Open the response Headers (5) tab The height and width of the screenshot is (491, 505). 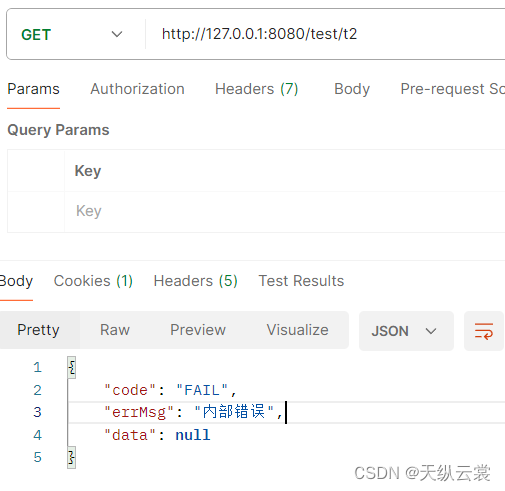[196, 281]
